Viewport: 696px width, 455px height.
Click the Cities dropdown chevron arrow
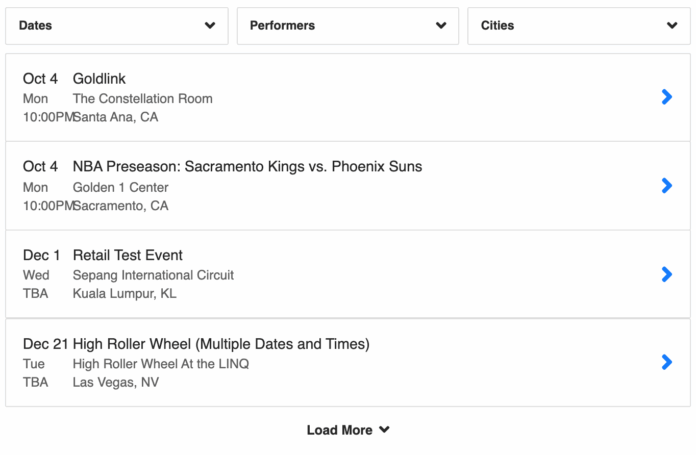(672, 26)
